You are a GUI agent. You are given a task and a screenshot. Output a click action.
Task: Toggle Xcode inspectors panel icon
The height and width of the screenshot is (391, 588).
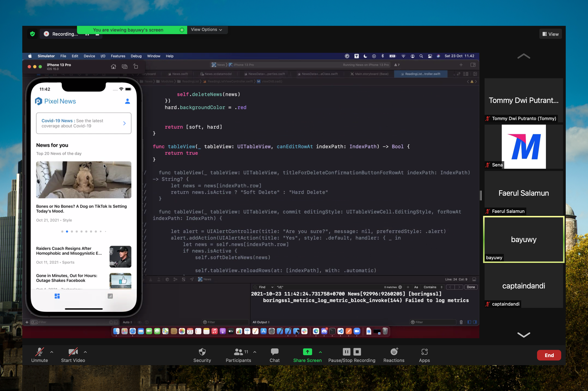coord(473,65)
